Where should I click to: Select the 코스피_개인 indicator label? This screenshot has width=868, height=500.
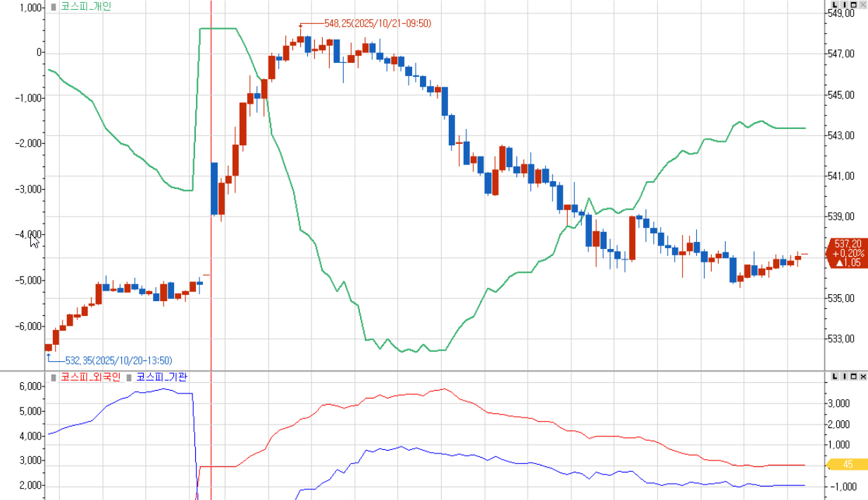tap(85, 6)
